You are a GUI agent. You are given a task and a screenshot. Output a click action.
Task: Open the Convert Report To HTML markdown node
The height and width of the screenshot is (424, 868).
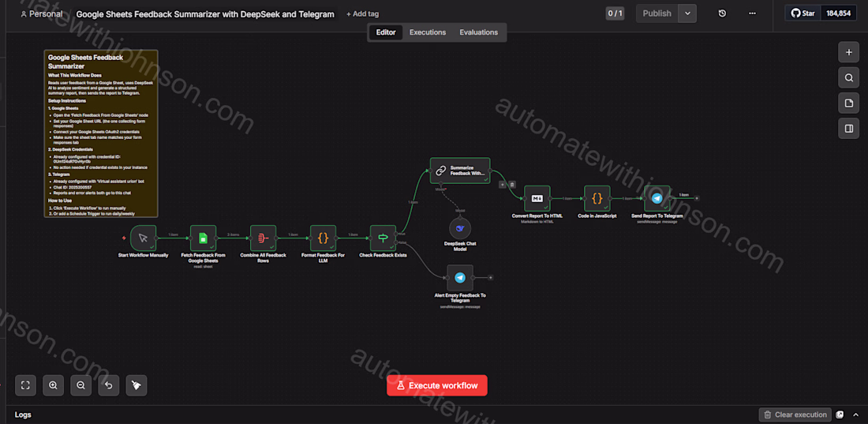coord(537,198)
